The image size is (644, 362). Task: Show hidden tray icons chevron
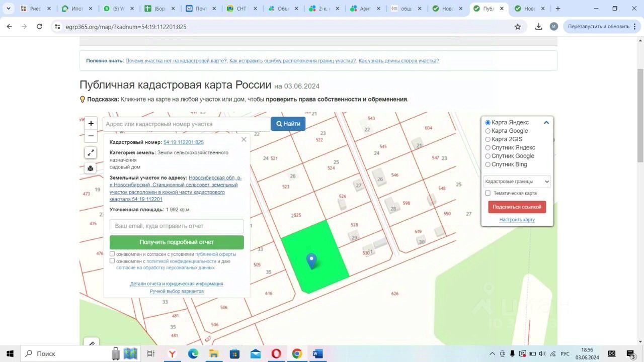click(x=493, y=353)
